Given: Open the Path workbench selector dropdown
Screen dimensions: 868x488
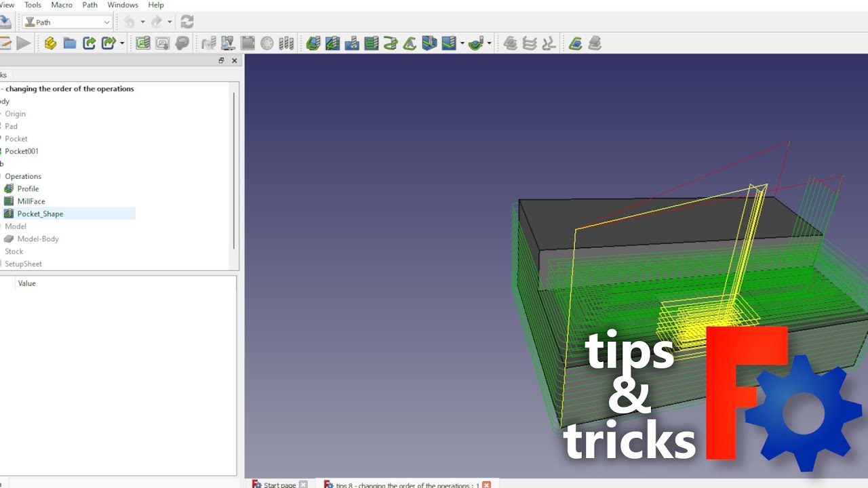Looking at the screenshot, I should coord(67,22).
